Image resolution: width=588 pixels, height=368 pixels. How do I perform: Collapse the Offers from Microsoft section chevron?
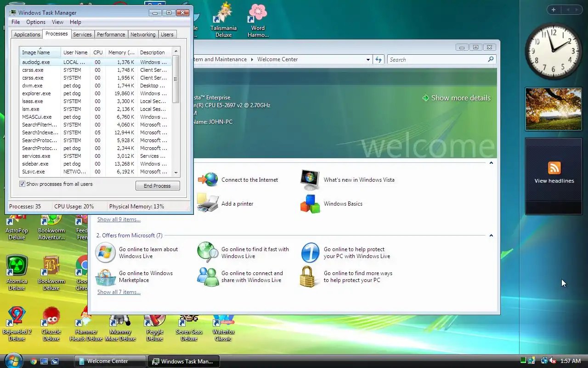pyautogui.click(x=491, y=236)
